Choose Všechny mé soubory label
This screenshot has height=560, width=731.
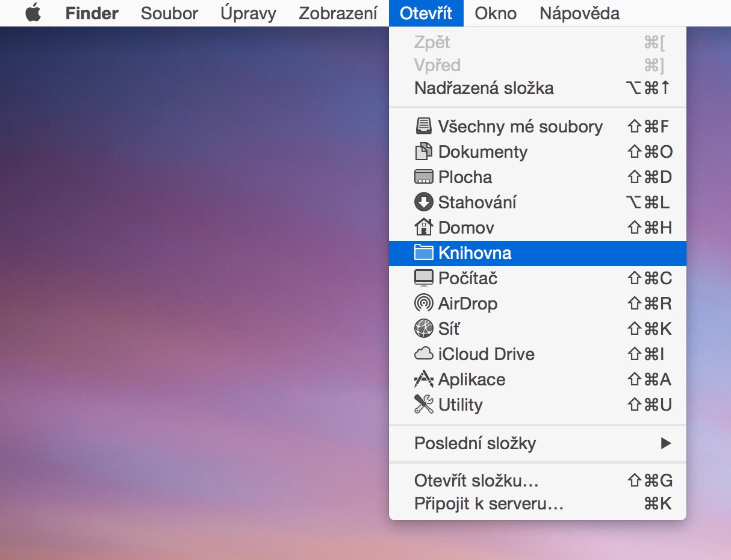[x=521, y=126]
